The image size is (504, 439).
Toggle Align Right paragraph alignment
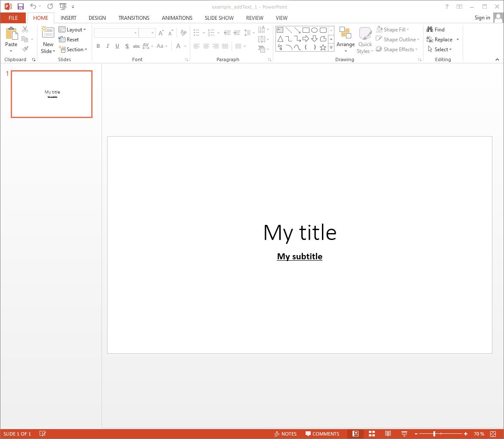coord(215,46)
